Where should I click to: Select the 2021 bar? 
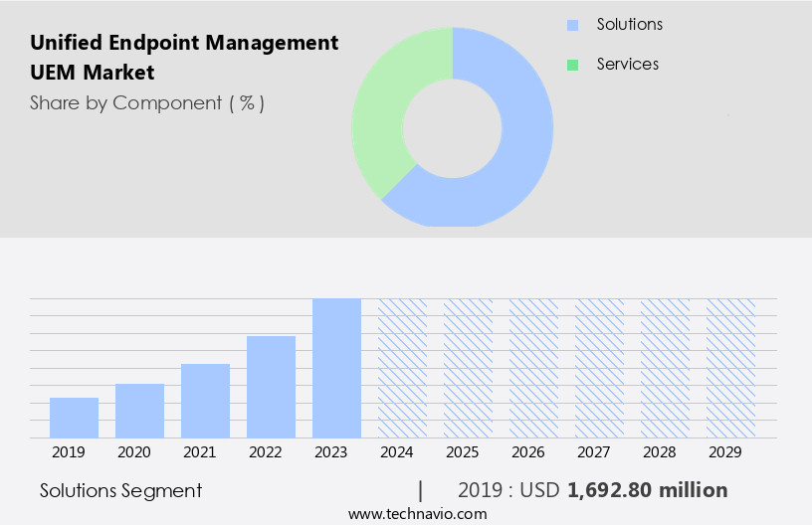click(x=205, y=401)
